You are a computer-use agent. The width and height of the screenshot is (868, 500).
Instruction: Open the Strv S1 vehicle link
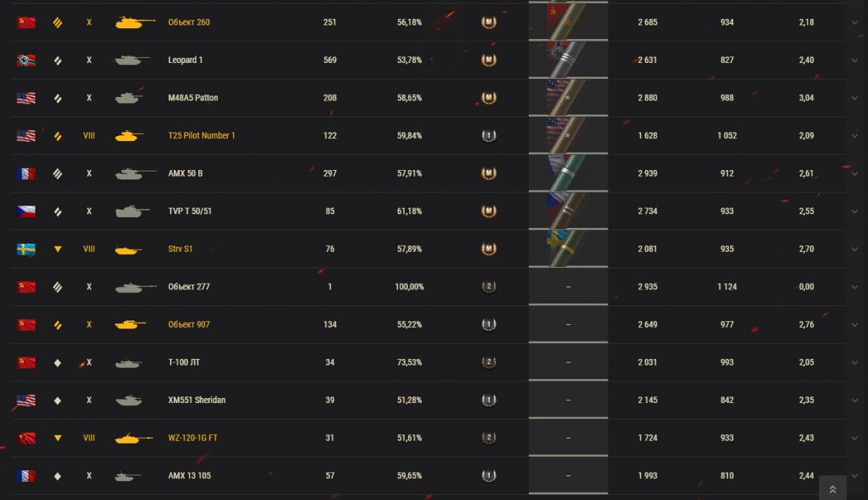(180, 249)
